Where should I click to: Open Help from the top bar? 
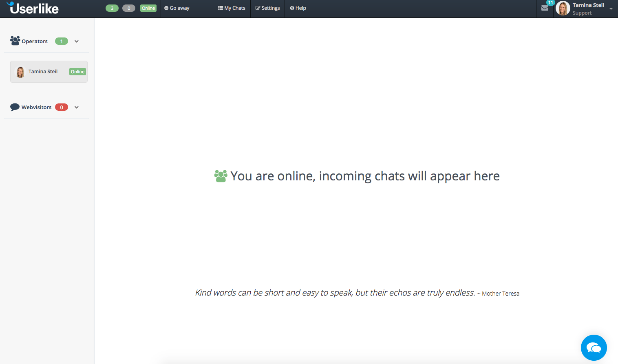298,8
